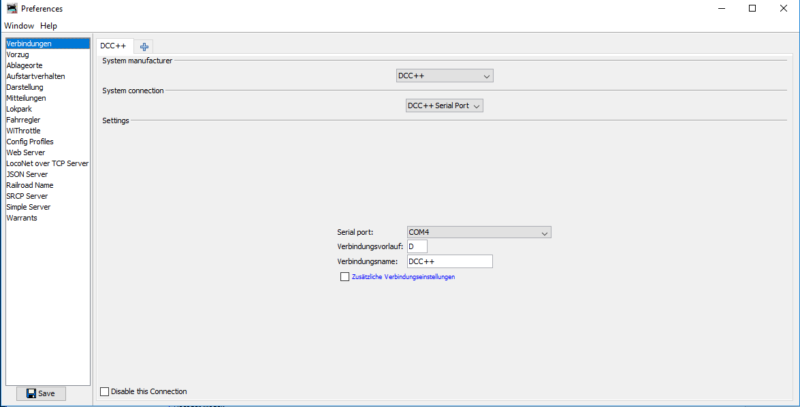Select Vorzug in the preferences list
Screen dimensions: 800x407
click(48, 55)
